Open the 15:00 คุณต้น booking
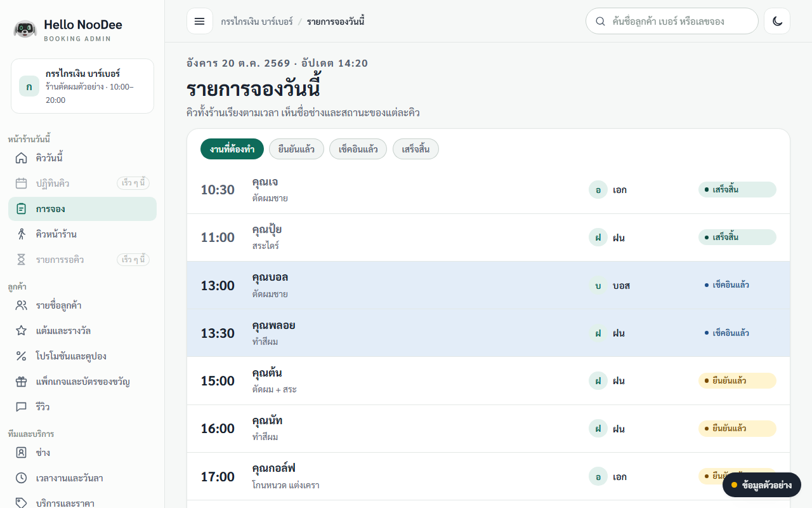Viewport: 812px width, 508px height. 488,381
